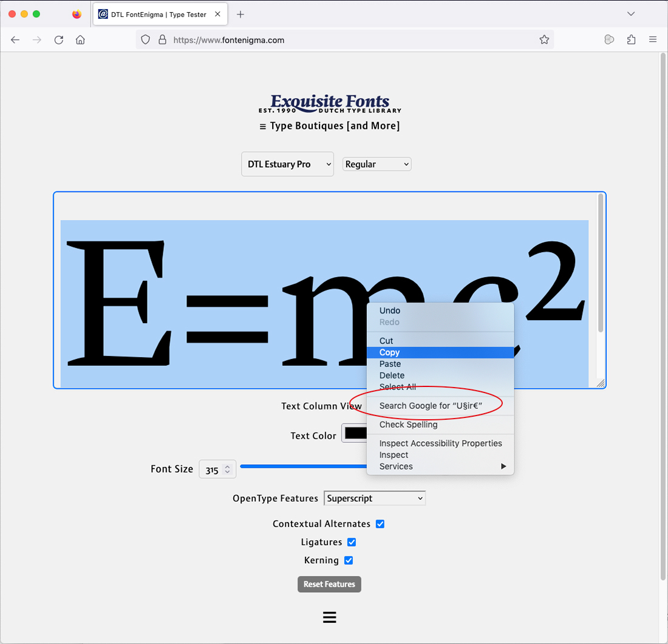Expand the Services submenu arrow
This screenshot has height=644, width=668.
tap(503, 466)
